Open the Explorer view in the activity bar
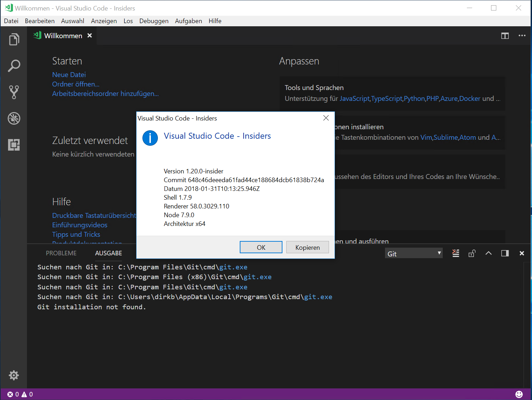Viewport: 532px width, 400px height. (14, 39)
